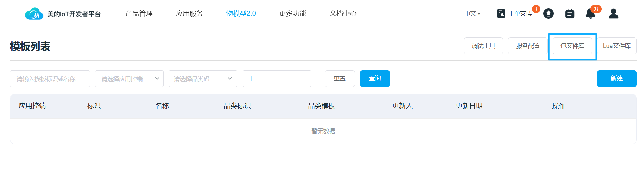
Task: Open the Lua文件库 button
Action: [x=616, y=46]
